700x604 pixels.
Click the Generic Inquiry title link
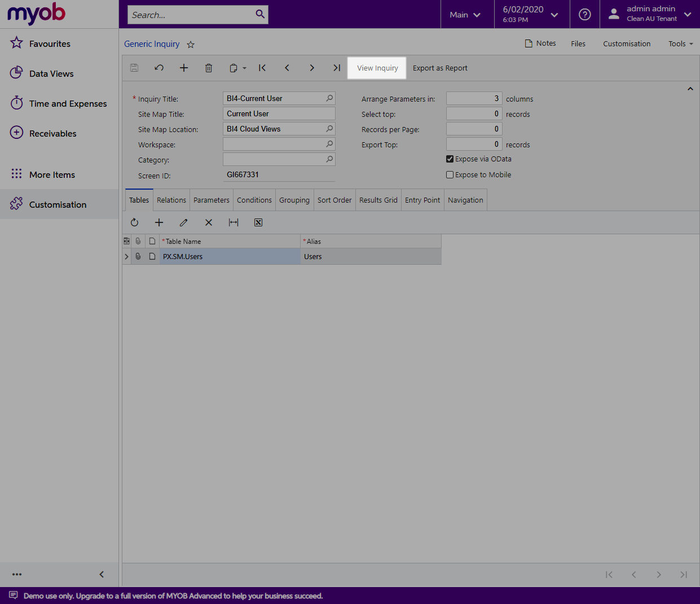[x=152, y=44]
